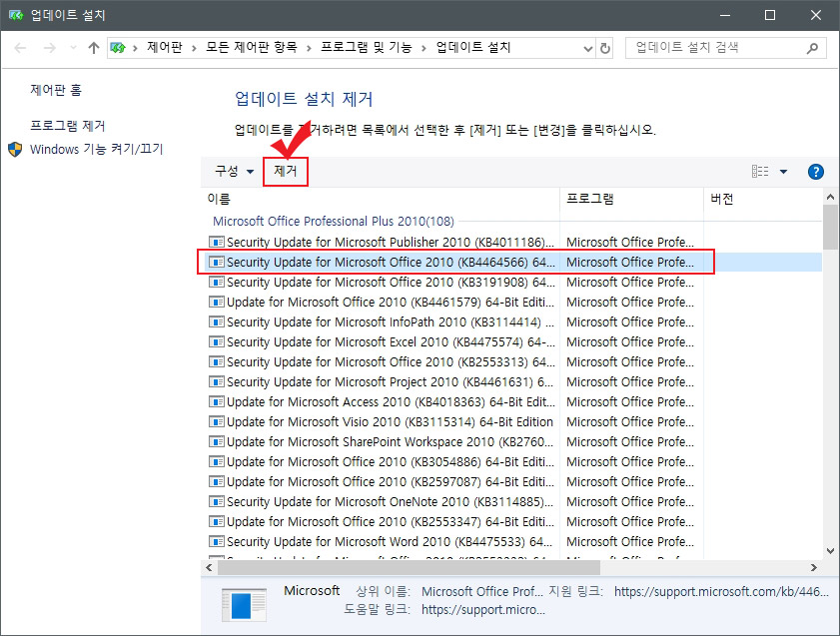Select Word 2010 KB4475533 update icon
The width and height of the screenshot is (840, 636).
[x=217, y=542]
